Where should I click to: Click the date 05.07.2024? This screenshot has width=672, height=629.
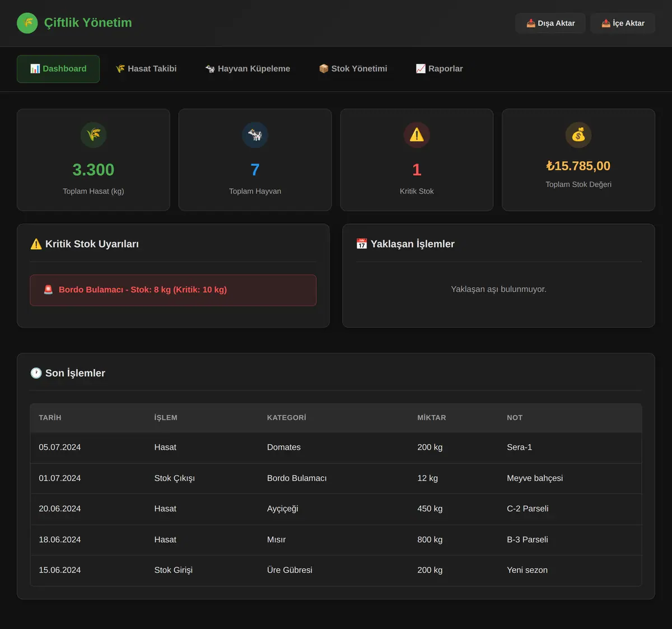click(x=60, y=448)
